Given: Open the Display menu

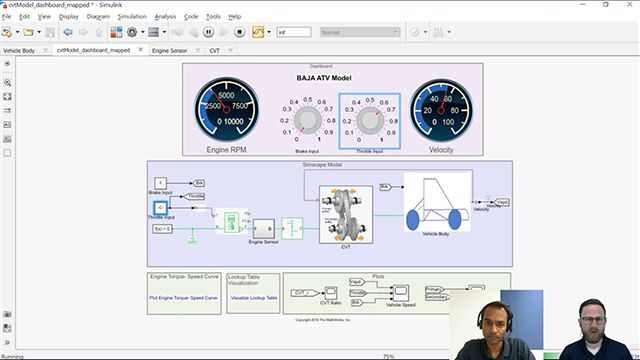Looking at the screenshot, I should [x=69, y=16].
